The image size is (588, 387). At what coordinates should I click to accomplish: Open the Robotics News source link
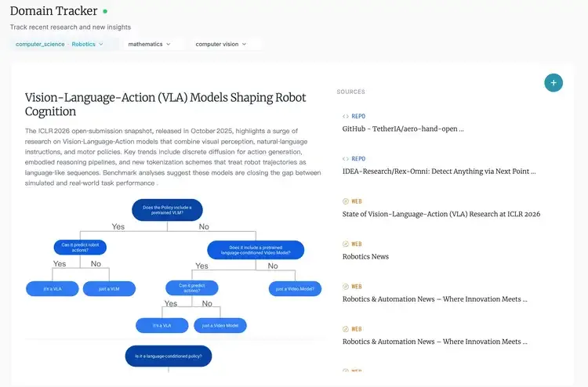point(365,256)
